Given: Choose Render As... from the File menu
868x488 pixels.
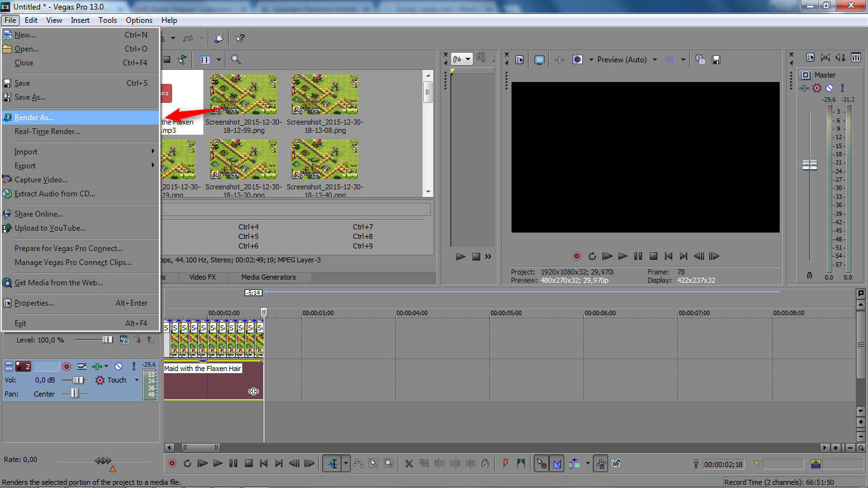Looking at the screenshot, I should point(80,118).
